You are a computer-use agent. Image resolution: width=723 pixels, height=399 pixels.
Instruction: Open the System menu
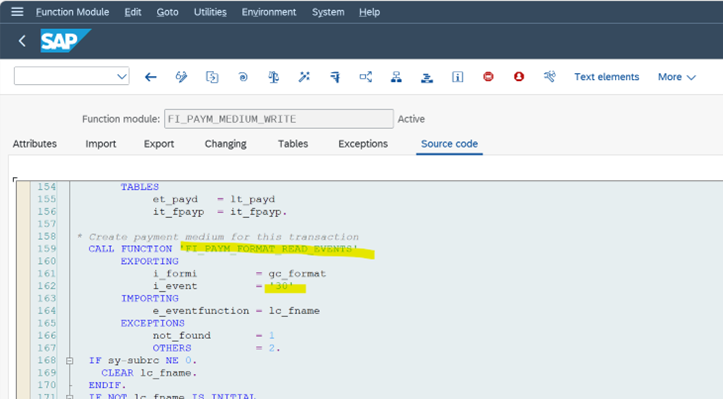point(328,12)
